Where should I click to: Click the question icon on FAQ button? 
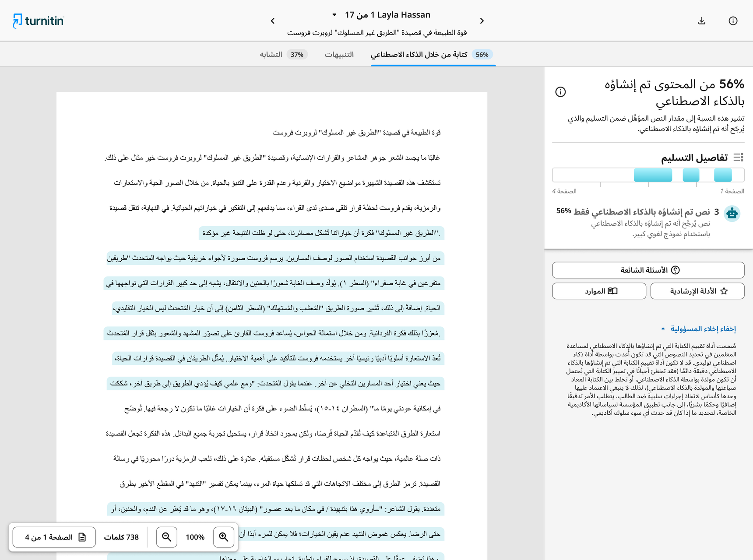tap(676, 270)
